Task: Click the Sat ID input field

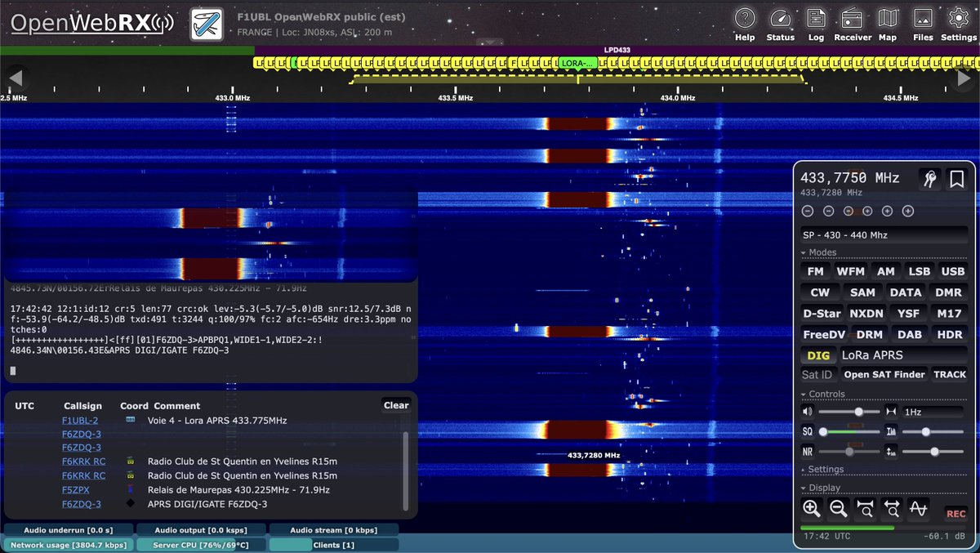Action: click(x=819, y=375)
